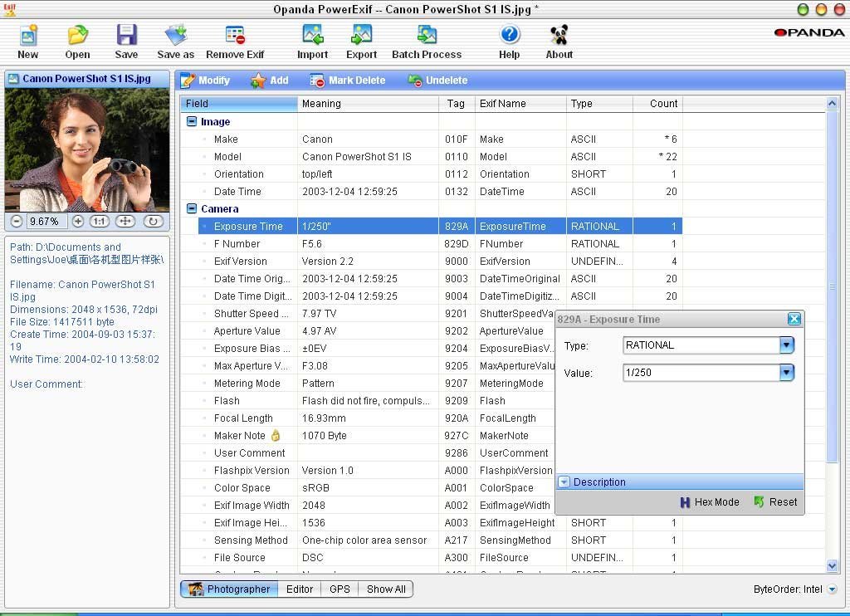The image size is (850, 616).
Task: Switch to the GPS tab
Action: click(340, 589)
